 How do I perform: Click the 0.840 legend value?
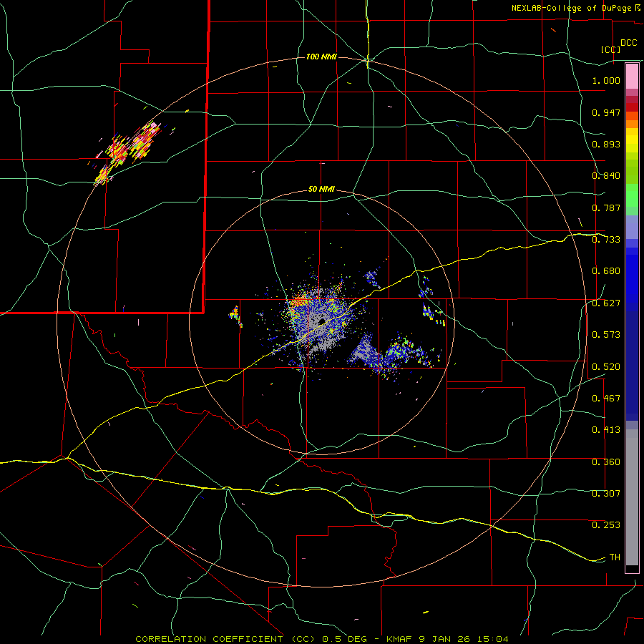[606, 176]
